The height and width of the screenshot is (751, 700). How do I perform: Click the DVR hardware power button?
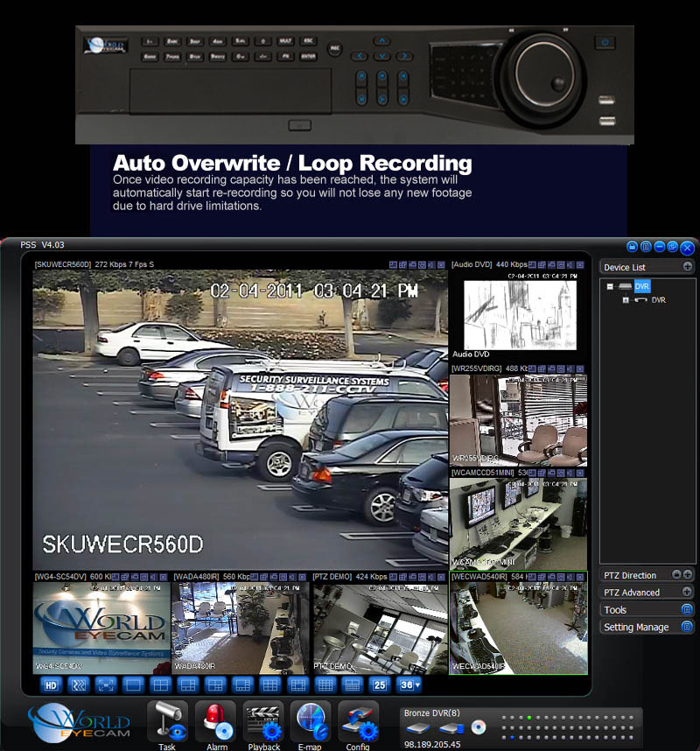[x=605, y=42]
